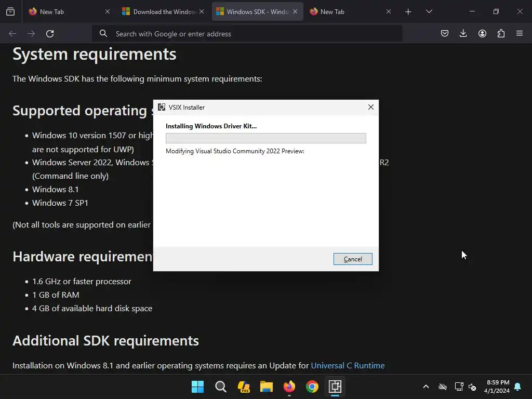The width and height of the screenshot is (532, 399).
Task: Open taskbar Search
Action: [x=220, y=387]
